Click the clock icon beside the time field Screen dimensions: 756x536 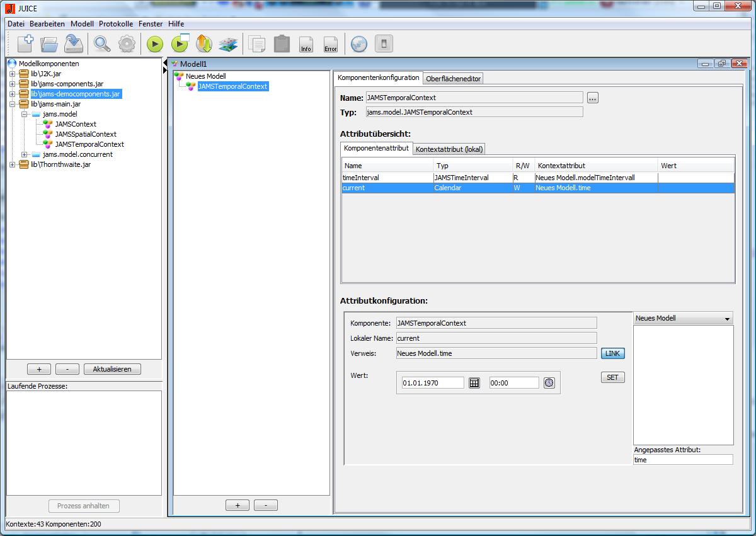pos(549,382)
